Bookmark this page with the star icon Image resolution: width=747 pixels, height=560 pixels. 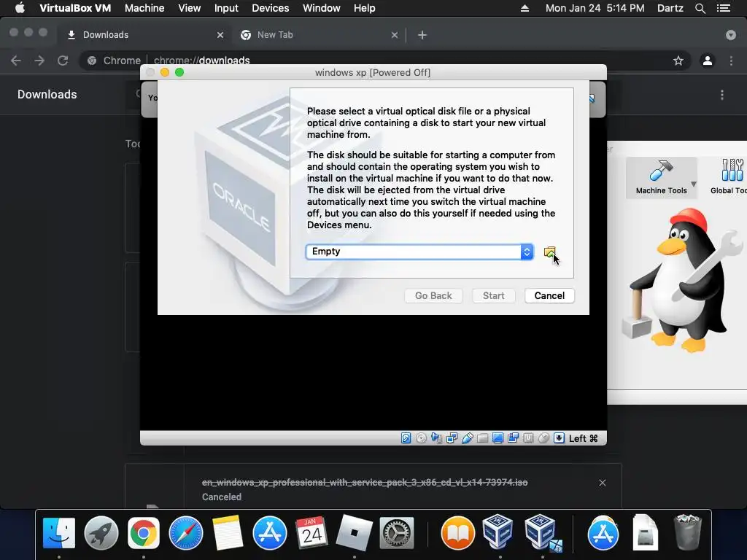click(x=678, y=61)
